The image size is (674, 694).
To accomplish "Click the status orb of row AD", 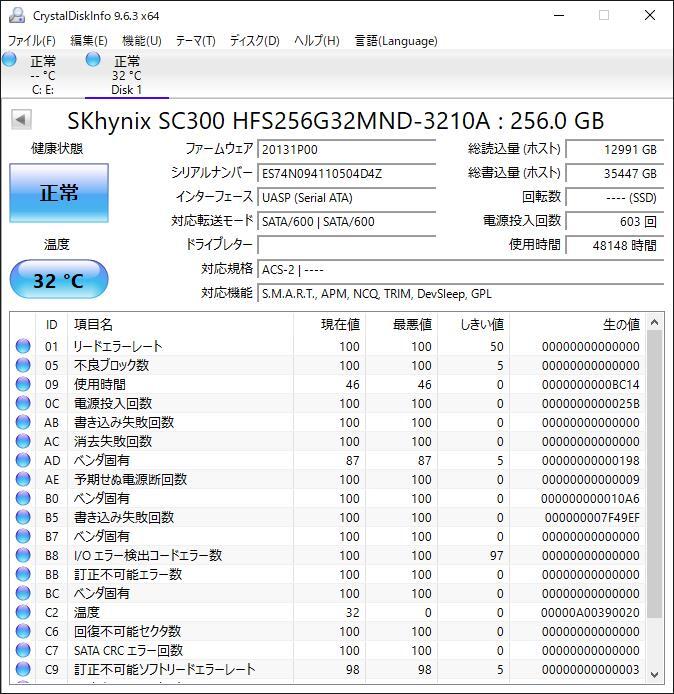I will pyautogui.click(x=23, y=460).
